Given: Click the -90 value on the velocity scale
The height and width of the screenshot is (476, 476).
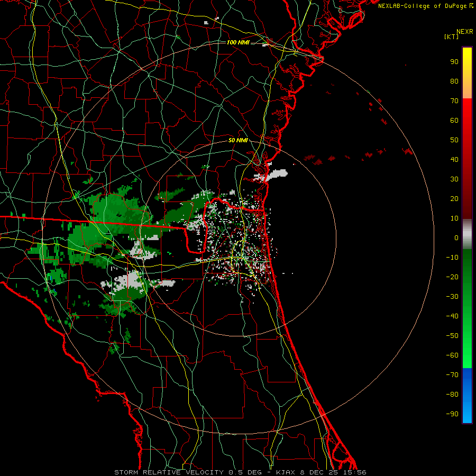Looking at the screenshot, I should 452,414.
